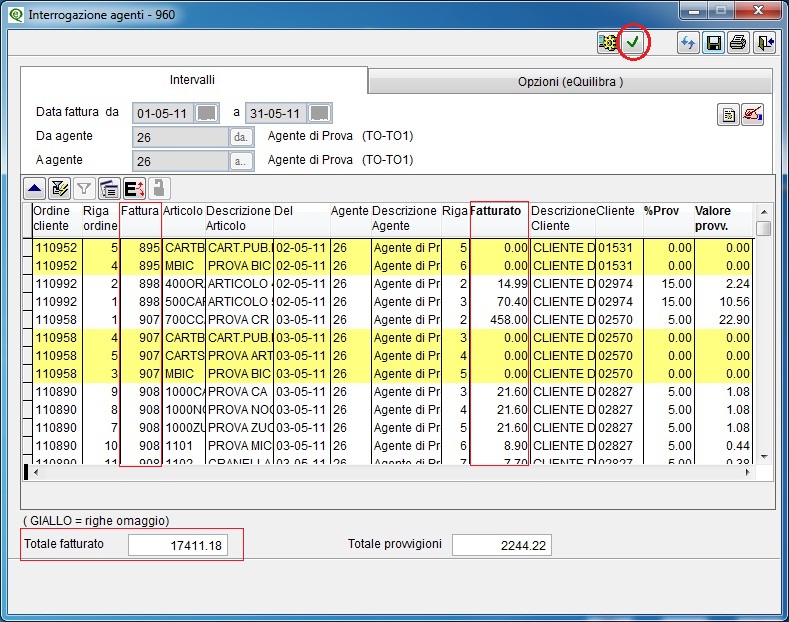Viewport: 789px width, 622px height.
Task: Click the Descrizione Cliente column header
Action: click(563, 218)
